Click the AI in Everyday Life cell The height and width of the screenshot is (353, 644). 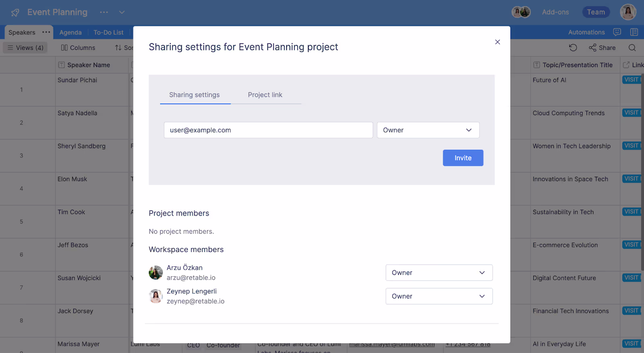click(575, 345)
